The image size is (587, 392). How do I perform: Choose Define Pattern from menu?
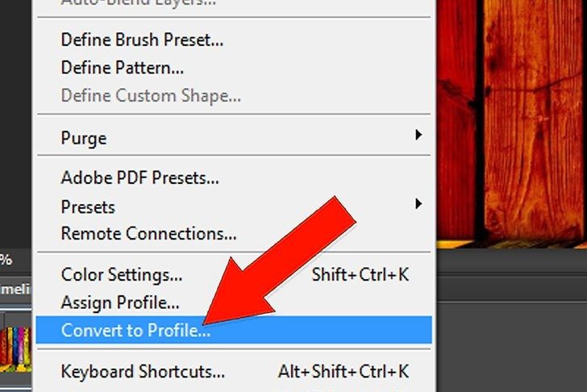[x=123, y=67]
